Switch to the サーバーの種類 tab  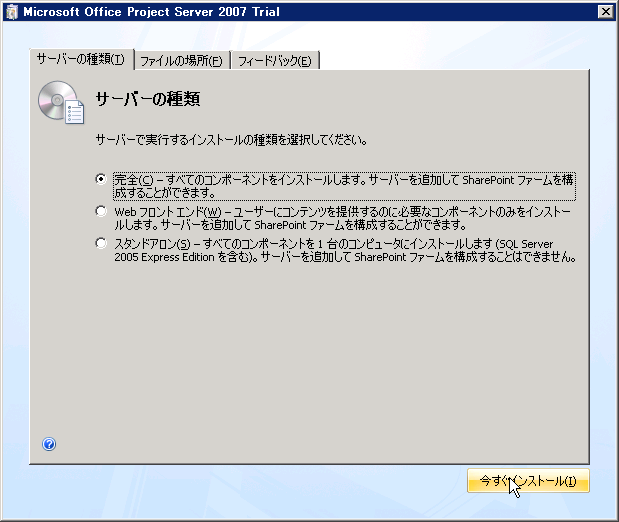(x=80, y=60)
